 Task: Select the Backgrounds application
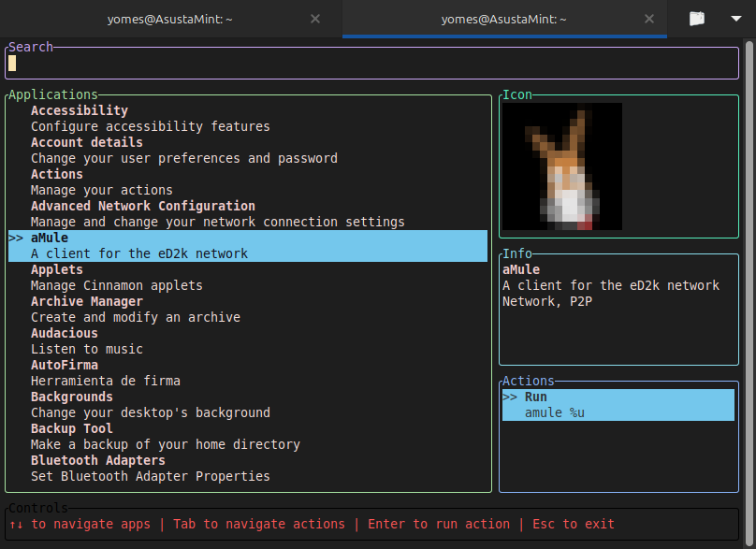click(72, 397)
